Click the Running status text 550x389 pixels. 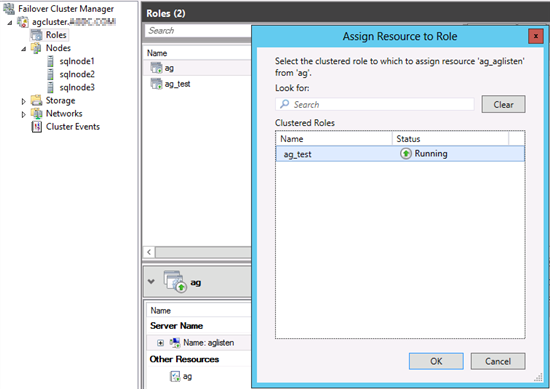point(431,154)
